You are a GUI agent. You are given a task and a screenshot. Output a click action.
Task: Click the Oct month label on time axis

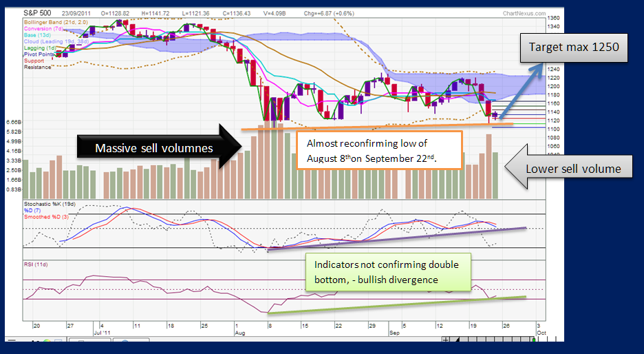click(x=541, y=333)
